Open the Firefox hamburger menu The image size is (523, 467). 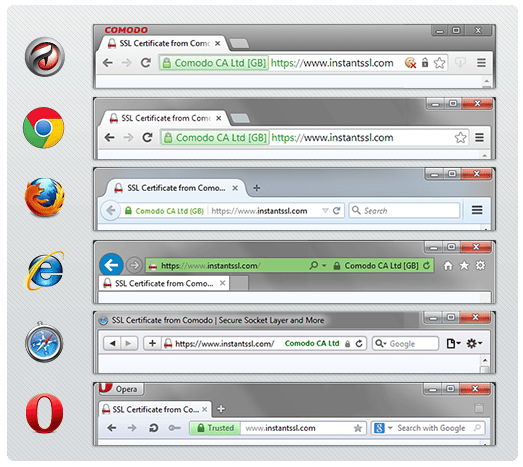coord(477,210)
